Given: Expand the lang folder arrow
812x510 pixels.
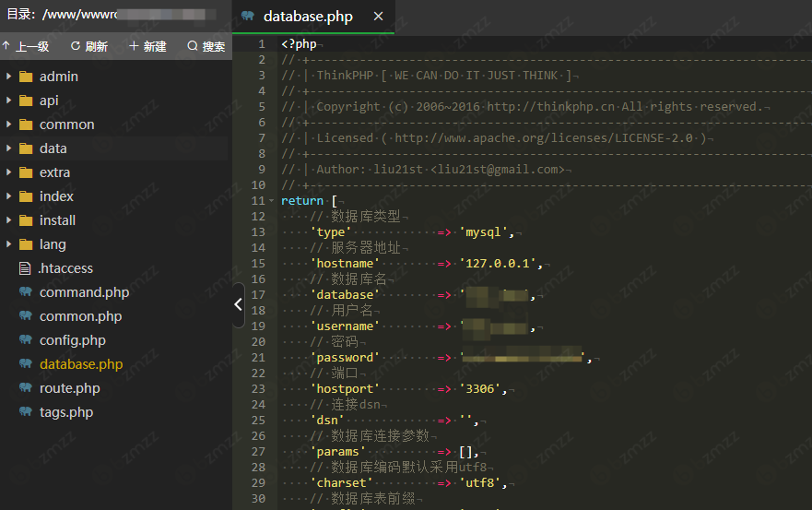Looking at the screenshot, I should (8, 244).
